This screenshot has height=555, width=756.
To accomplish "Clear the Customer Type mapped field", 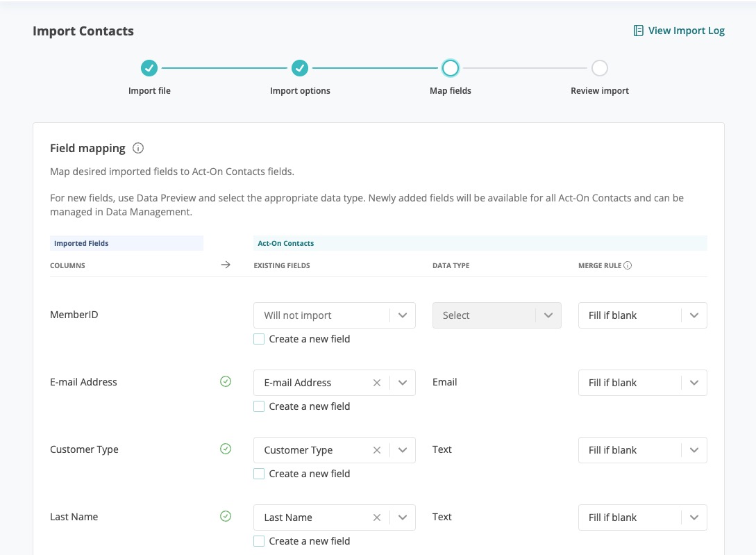I will [377, 450].
